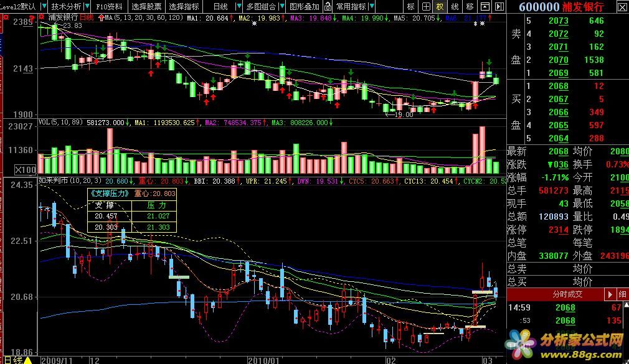Click support value 20.457
This screenshot has width=629, height=364.
106,216
